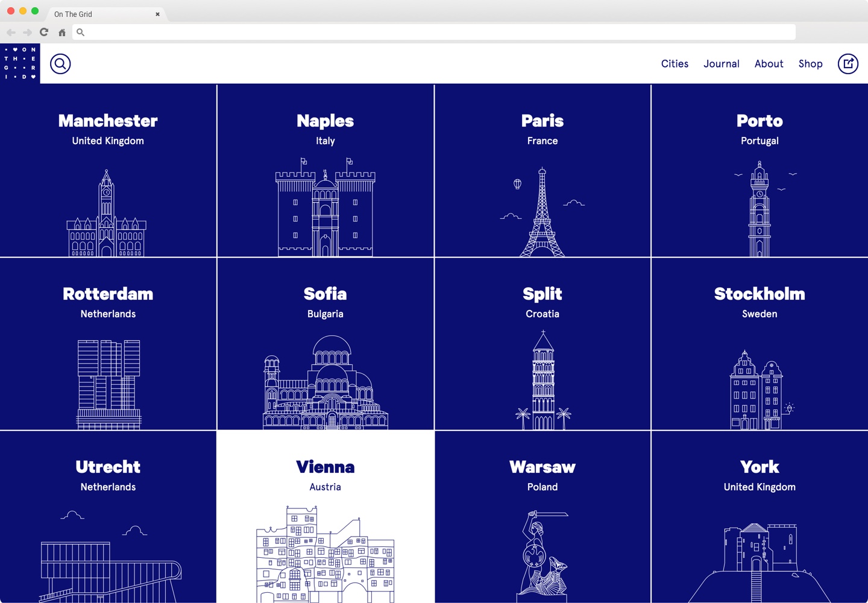
Task: Select the Paris Eiffel Tower illustration
Action: (x=542, y=213)
